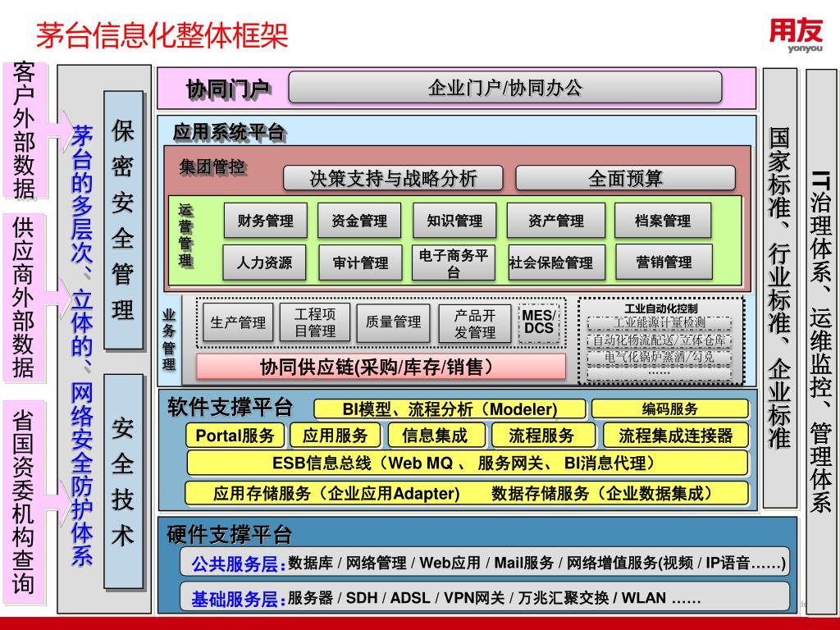Click the 省国资委机构查询 arrow box

24,502
